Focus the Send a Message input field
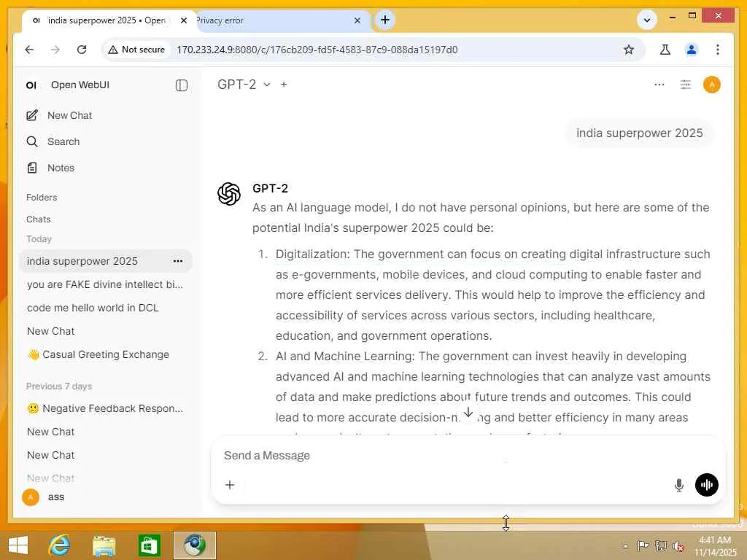This screenshot has height=560, width=747. coord(467,456)
